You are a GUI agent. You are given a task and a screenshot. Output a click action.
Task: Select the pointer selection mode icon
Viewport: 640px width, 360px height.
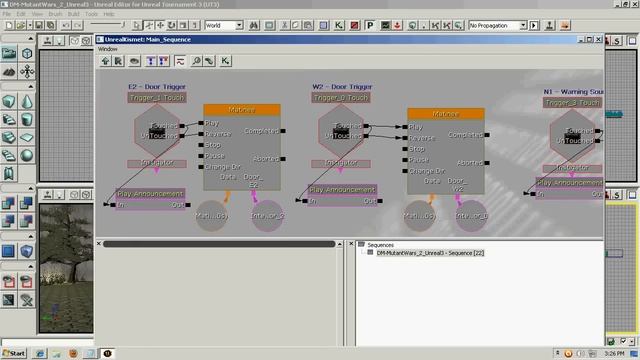pyautogui.click(x=137, y=25)
